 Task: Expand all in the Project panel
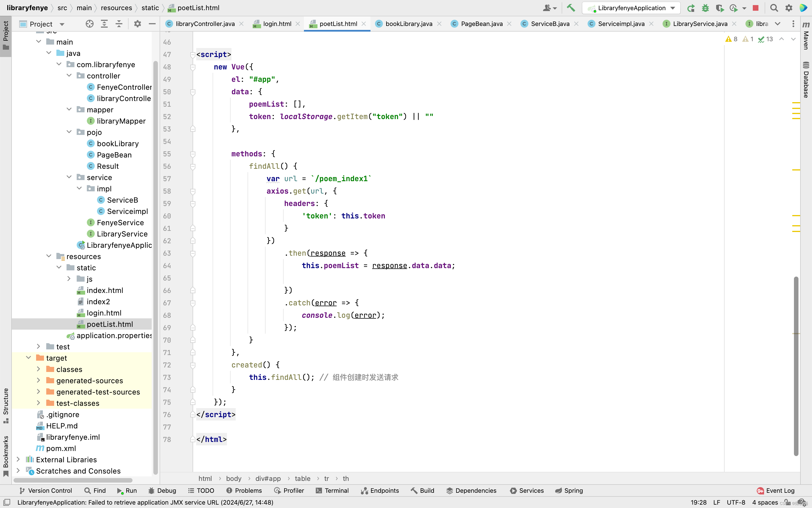tap(104, 24)
